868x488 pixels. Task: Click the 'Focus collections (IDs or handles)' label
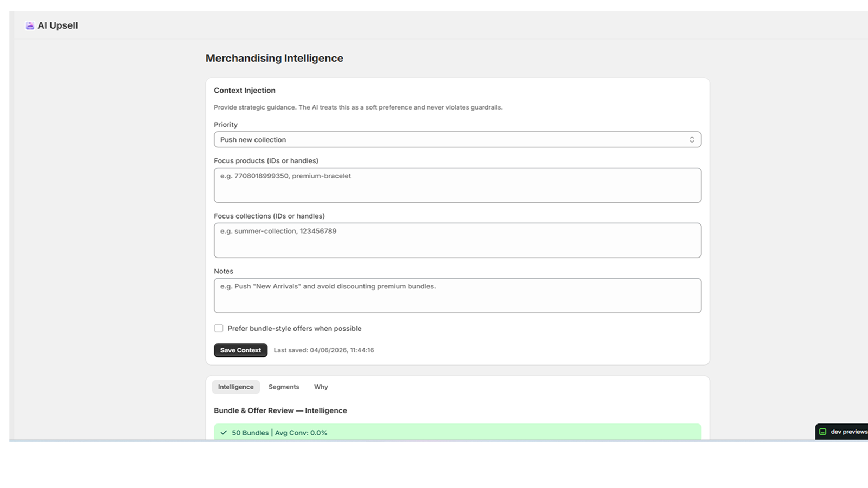click(x=269, y=216)
